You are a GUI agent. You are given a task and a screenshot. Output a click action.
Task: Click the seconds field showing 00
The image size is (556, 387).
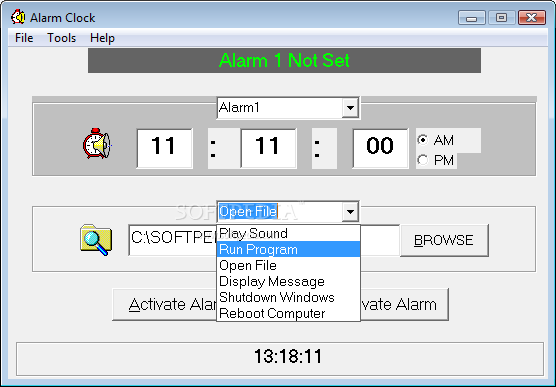tap(380, 148)
